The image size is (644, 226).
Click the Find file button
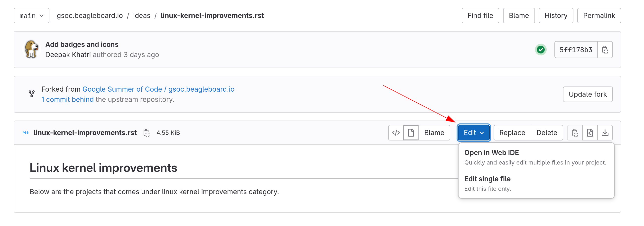coord(480,16)
